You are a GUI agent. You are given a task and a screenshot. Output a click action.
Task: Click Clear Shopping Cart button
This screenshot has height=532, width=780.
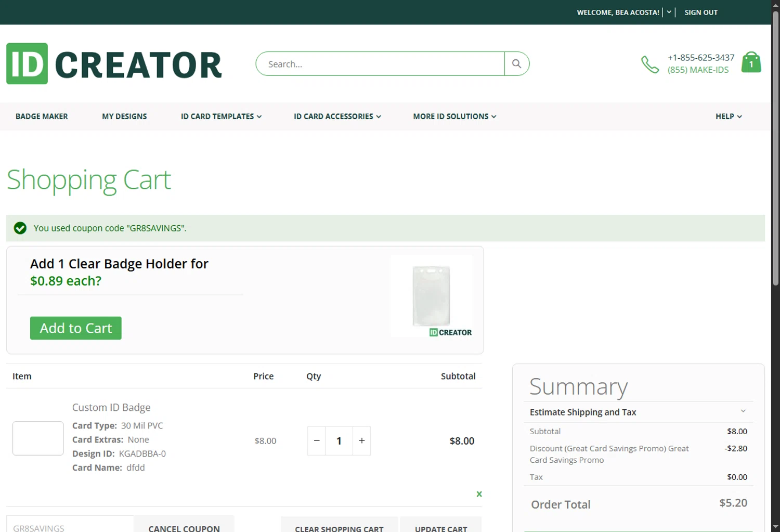pyautogui.click(x=339, y=525)
